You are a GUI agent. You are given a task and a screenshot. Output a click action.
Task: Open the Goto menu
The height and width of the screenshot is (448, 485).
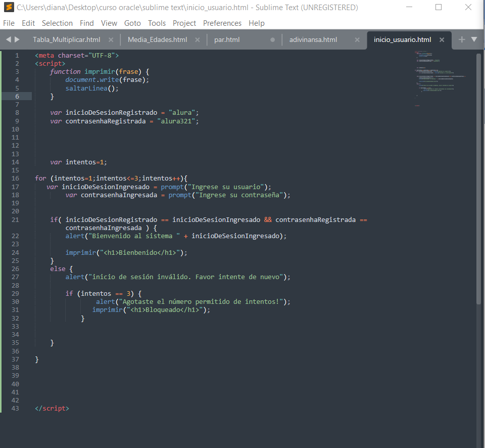[x=132, y=23]
